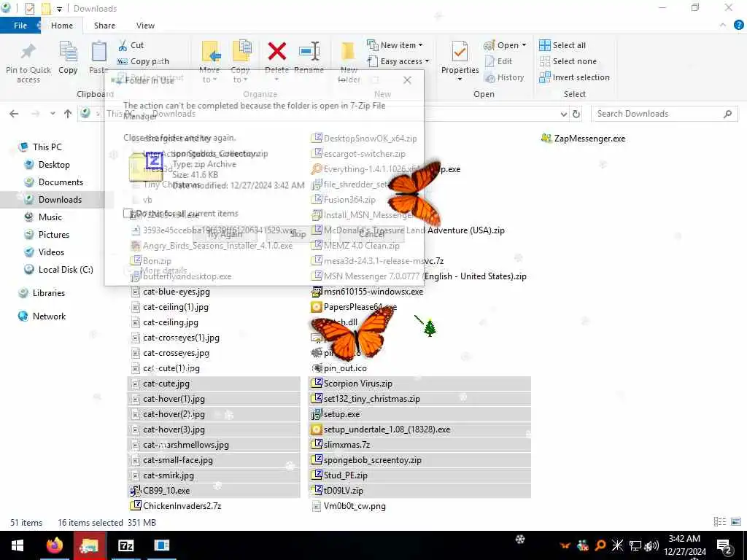747x560 pixels.
Task: Switch to large icons view button
Action: [736, 522]
